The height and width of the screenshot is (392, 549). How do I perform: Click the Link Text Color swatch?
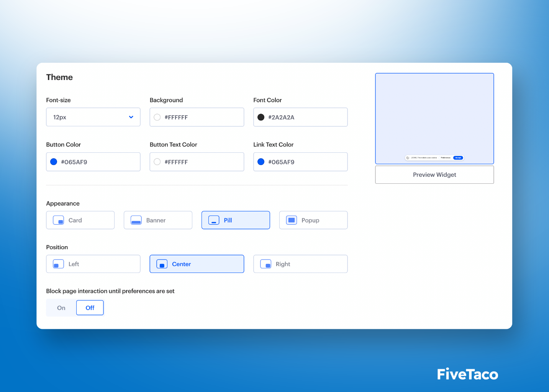tap(261, 162)
